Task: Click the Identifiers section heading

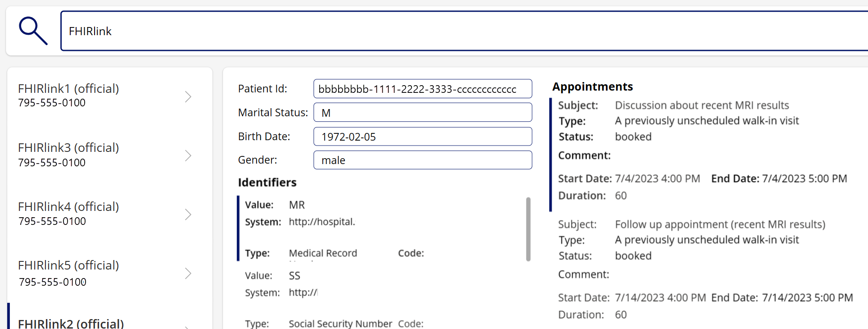Action: click(x=267, y=182)
